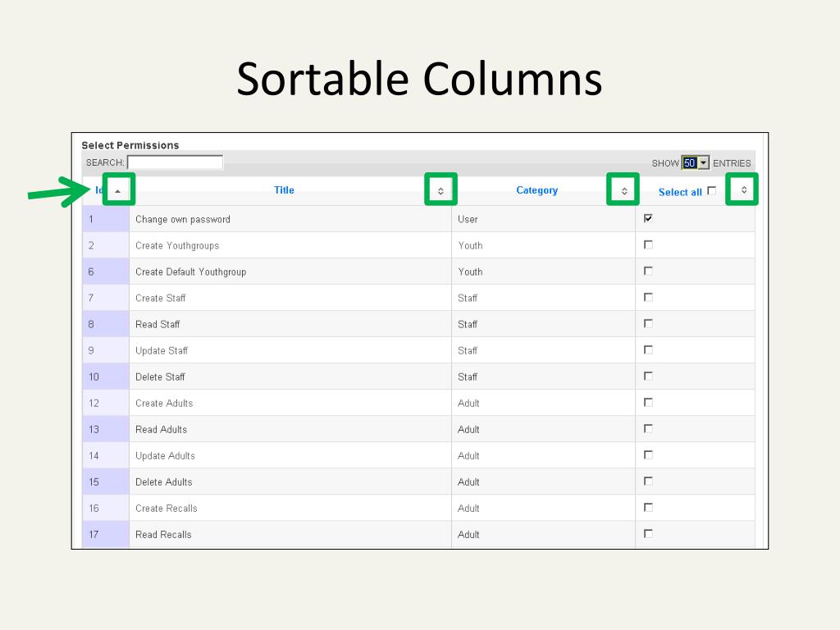Click the Select all header link
Image resolution: width=840 pixels, height=630 pixels.
coord(680,192)
